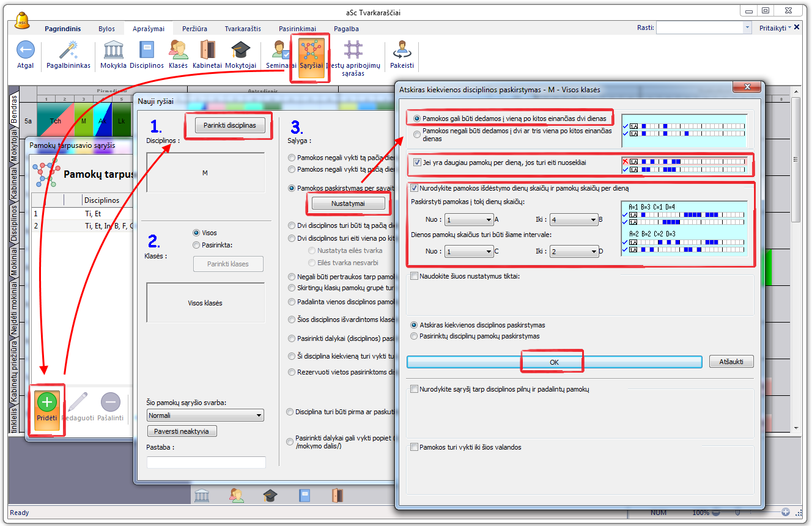812x526 pixels.
Task: Toggle consecutive lessons checkbox 'Jei yra daugiau pamokų'
Action: 417,163
